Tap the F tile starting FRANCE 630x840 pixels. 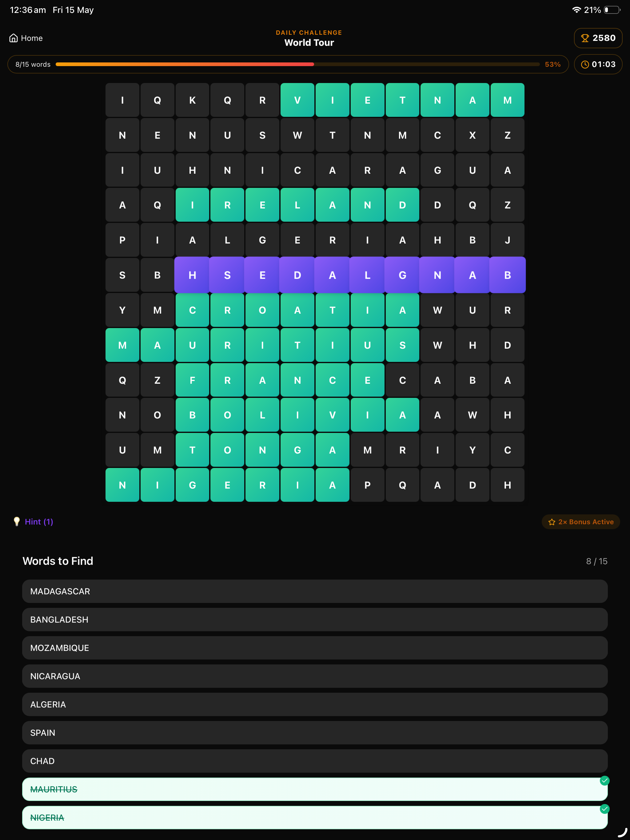[192, 380]
